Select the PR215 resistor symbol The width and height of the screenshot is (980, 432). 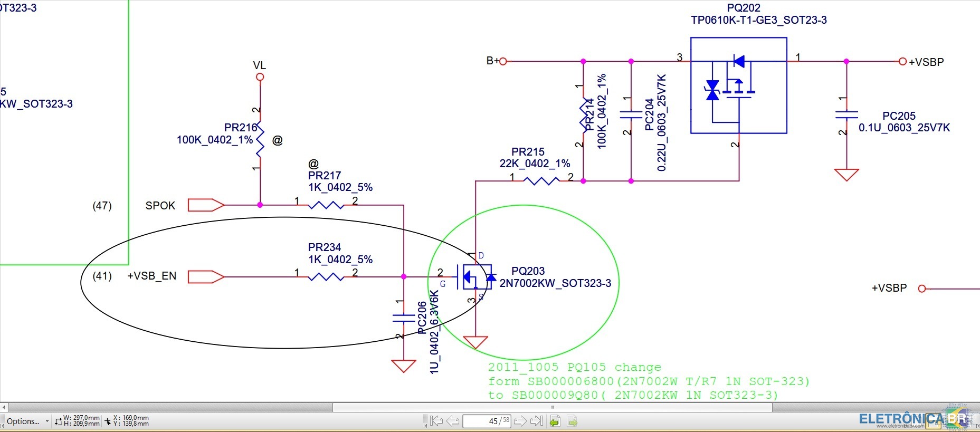tap(541, 181)
